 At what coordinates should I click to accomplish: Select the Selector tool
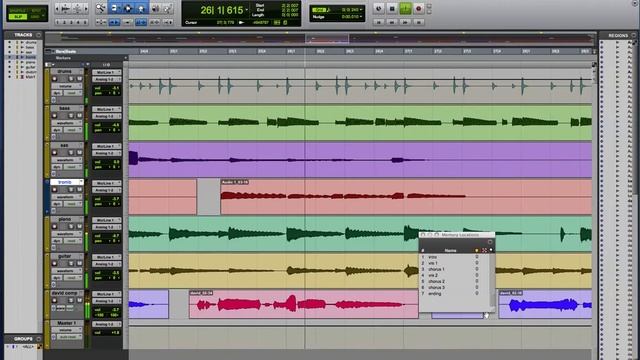tap(128, 8)
